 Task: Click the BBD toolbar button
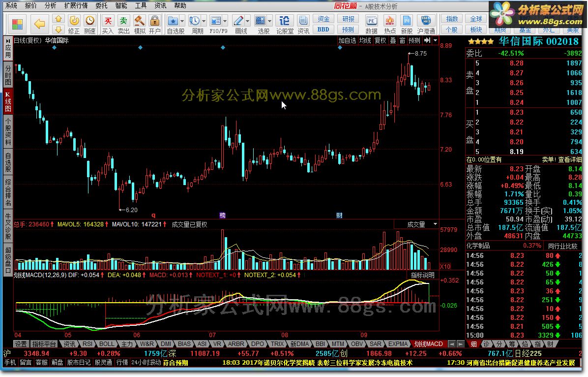pyautogui.click(x=323, y=30)
